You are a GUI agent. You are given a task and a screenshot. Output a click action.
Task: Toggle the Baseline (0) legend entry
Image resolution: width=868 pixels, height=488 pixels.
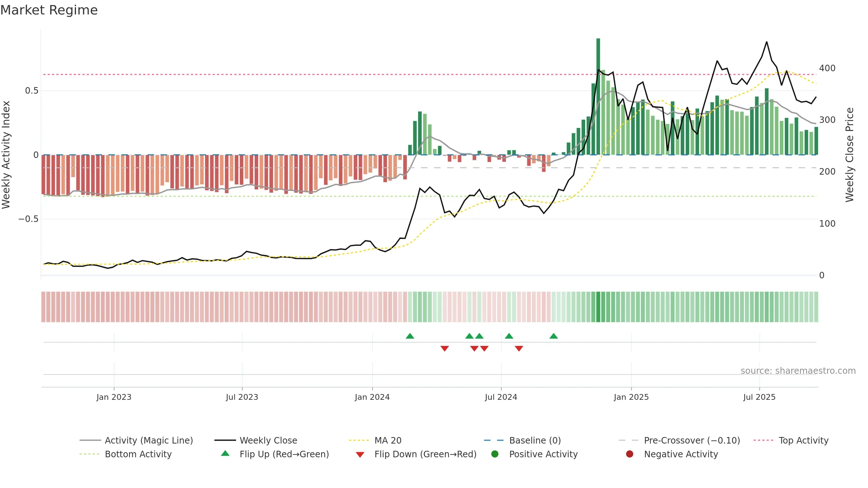[x=522, y=440]
